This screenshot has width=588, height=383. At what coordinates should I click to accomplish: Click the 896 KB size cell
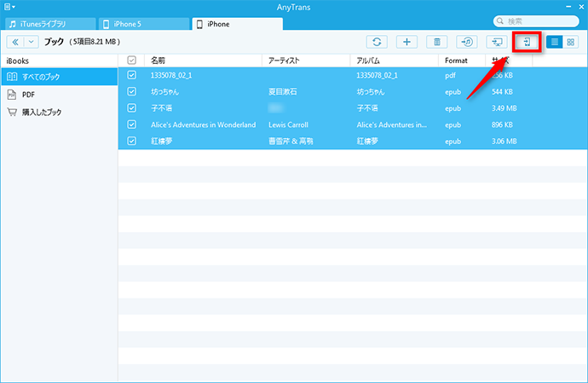tap(502, 125)
